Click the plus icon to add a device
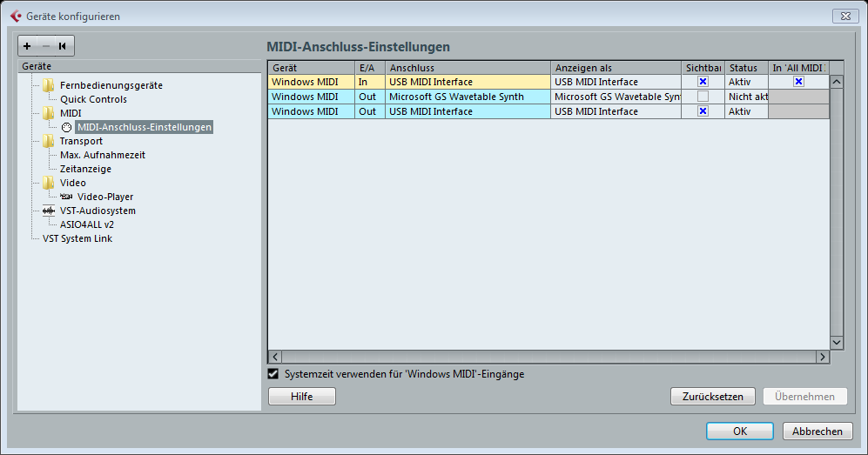868x455 pixels. pyautogui.click(x=27, y=46)
